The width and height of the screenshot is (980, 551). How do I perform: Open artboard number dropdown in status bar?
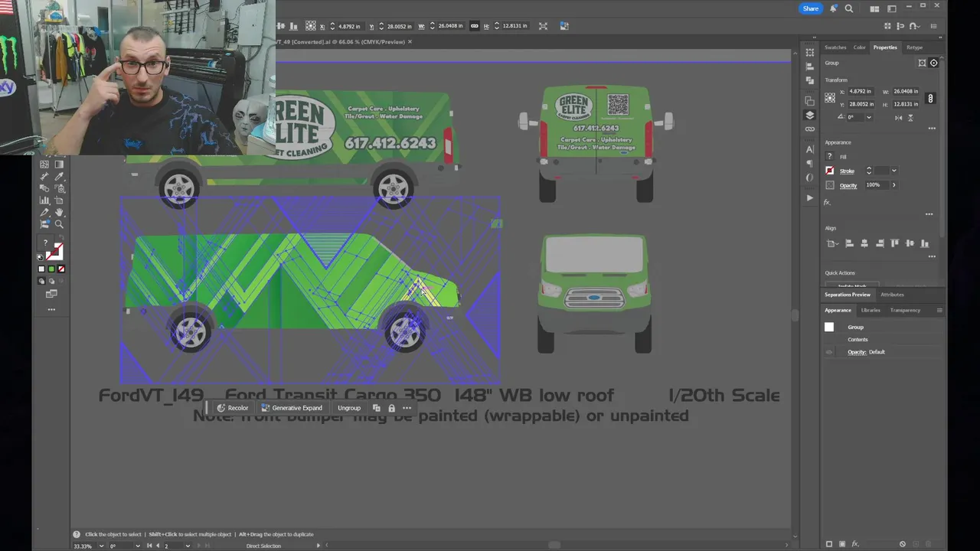coord(188,546)
